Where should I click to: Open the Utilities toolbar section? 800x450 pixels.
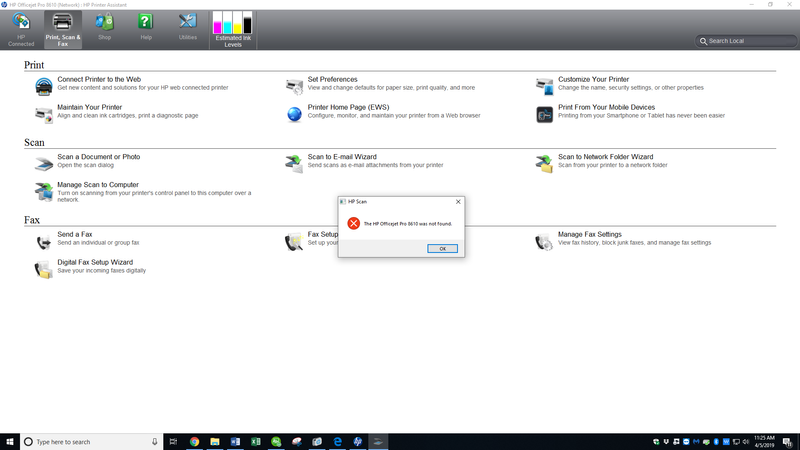pyautogui.click(x=188, y=27)
